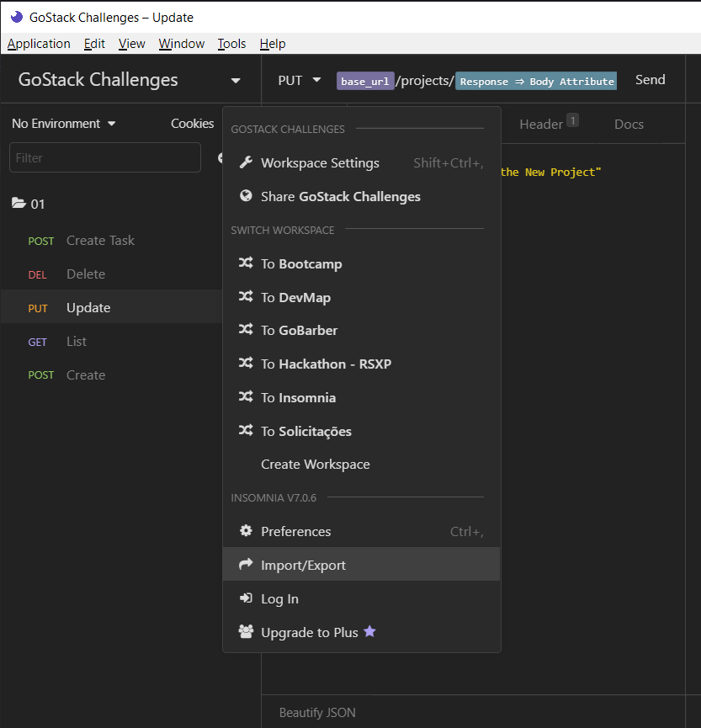Click Beautify JSON

(317, 712)
